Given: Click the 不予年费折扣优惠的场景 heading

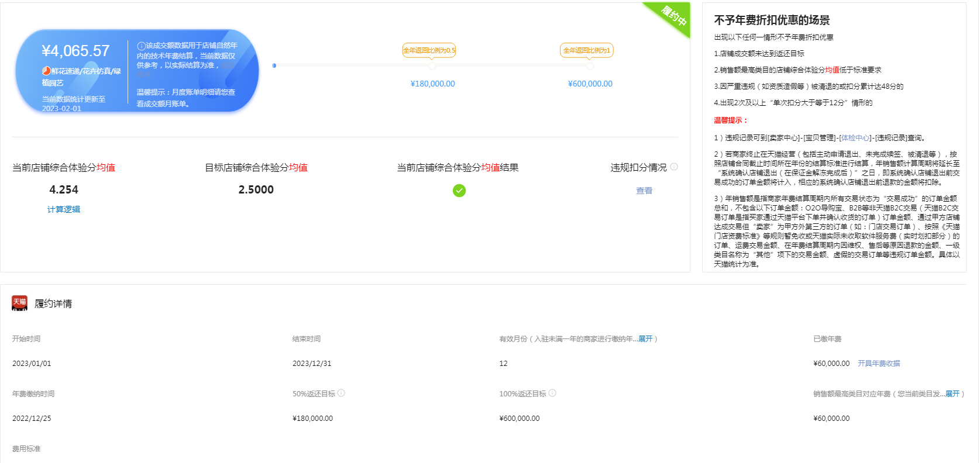Looking at the screenshot, I should point(772,20).
